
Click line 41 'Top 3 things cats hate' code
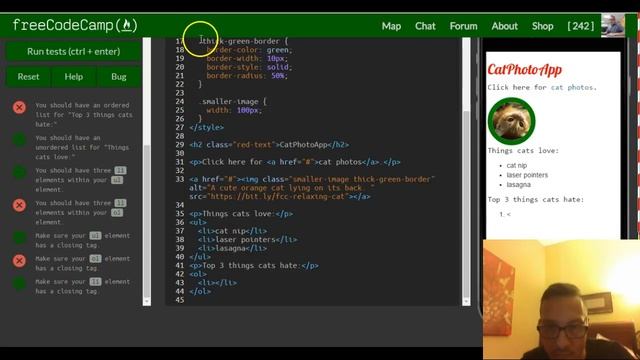[x=254, y=265]
